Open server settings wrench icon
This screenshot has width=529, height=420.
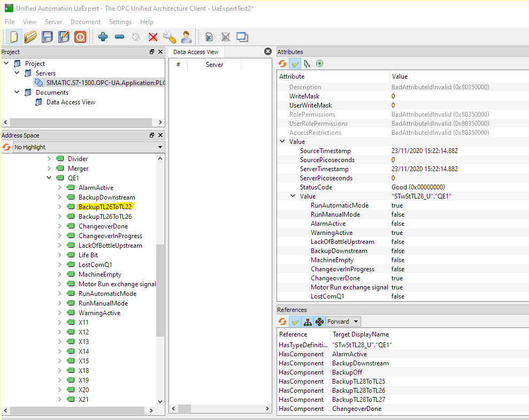point(170,37)
